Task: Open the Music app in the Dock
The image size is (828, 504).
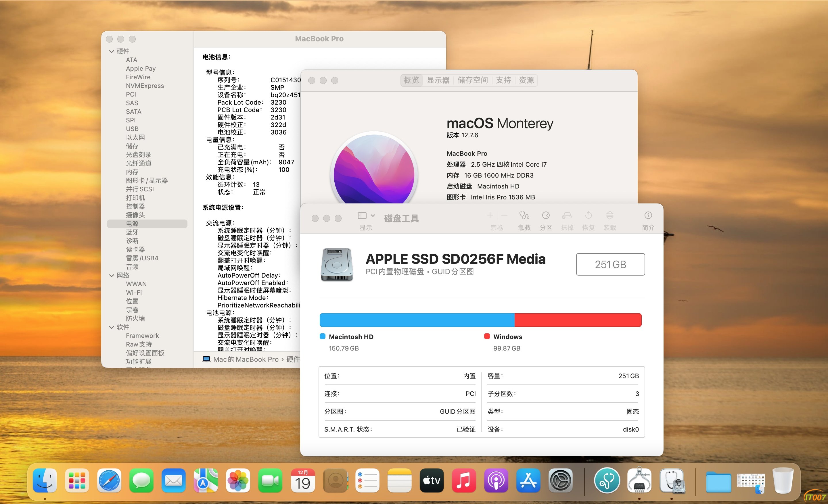Action: pyautogui.click(x=464, y=480)
